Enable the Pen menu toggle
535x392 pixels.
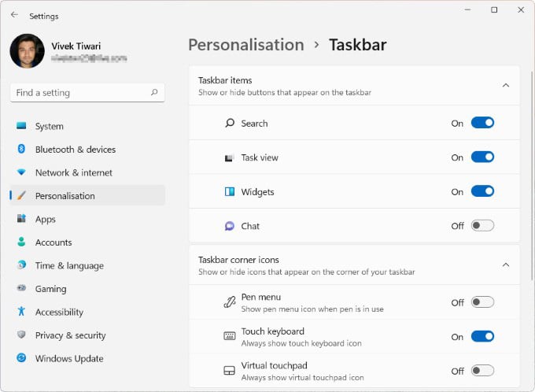[x=482, y=302]
